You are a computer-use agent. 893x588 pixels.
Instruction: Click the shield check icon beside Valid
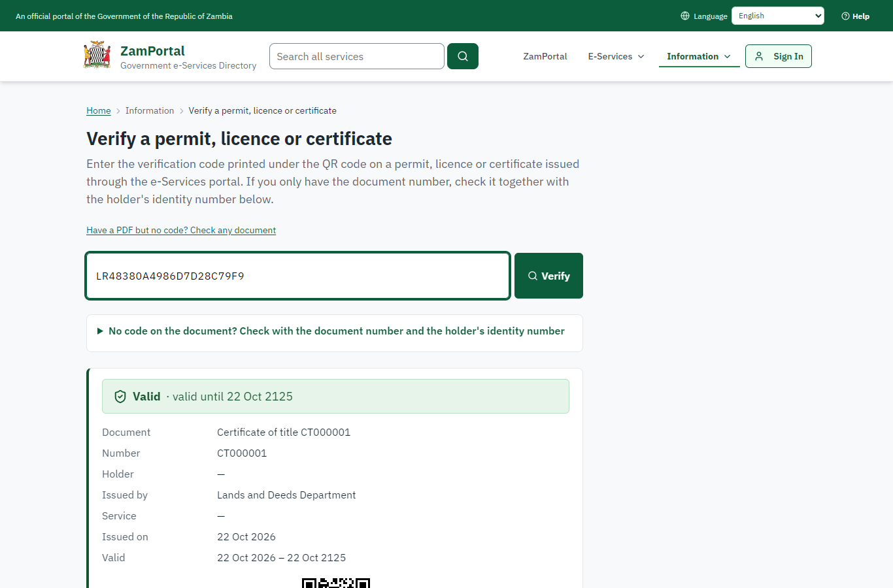pyautogui.click(x=120, y=397)
